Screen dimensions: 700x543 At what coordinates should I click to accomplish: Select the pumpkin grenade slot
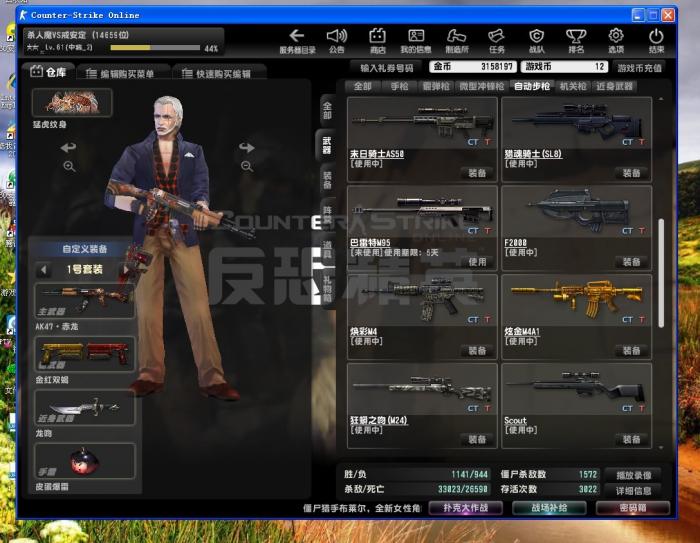pyautogui.click(x=84, y=461)
